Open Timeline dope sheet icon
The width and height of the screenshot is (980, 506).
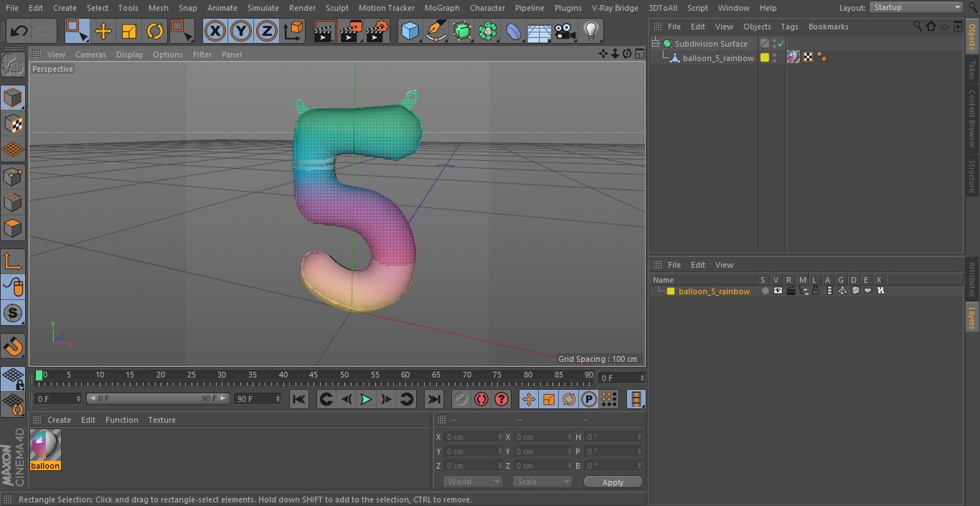pos(636,399)
